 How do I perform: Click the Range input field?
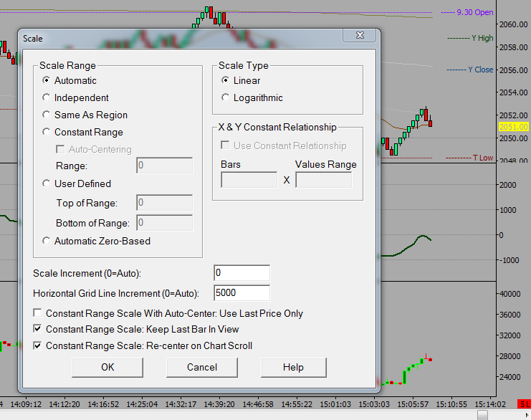pyautogui.click(x=165, y=166)
